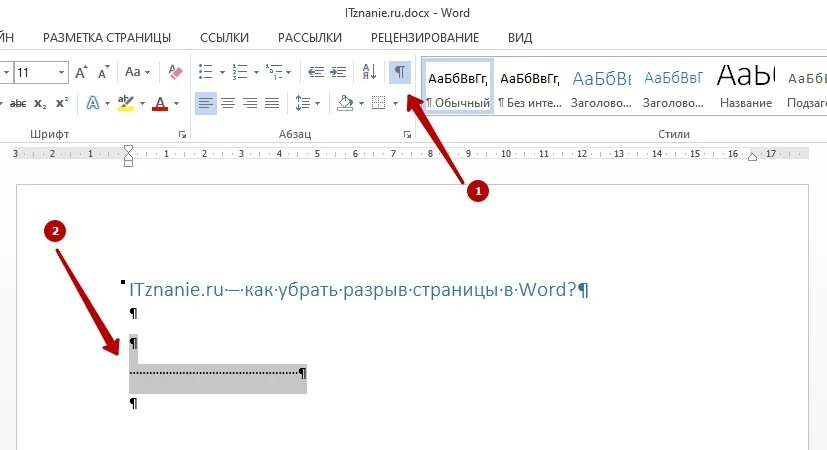Viewport: 827px width, 450px height.
Task: Open borders dropdown arrow
Action: click(395, 103)
